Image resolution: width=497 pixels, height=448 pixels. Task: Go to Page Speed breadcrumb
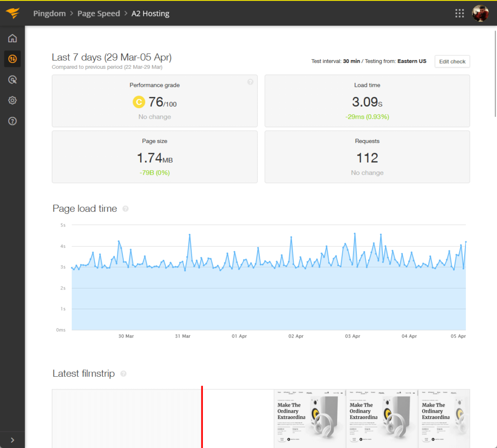tap(99, 13)
